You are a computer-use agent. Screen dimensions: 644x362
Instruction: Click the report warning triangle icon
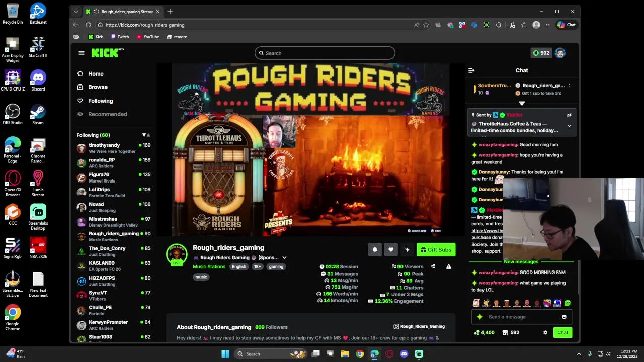(449, 267)
